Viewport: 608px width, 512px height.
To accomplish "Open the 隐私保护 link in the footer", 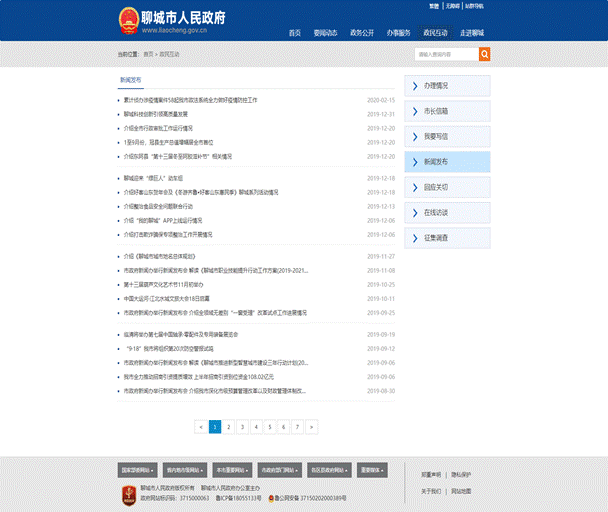I will point(461,475).
